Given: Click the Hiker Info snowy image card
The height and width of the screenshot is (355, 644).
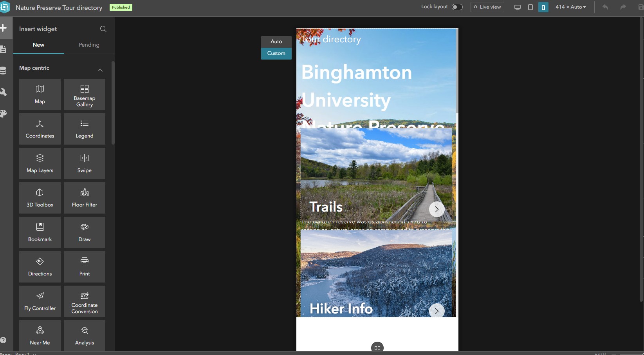Looking at the screenshot, I should click(376, 273).
